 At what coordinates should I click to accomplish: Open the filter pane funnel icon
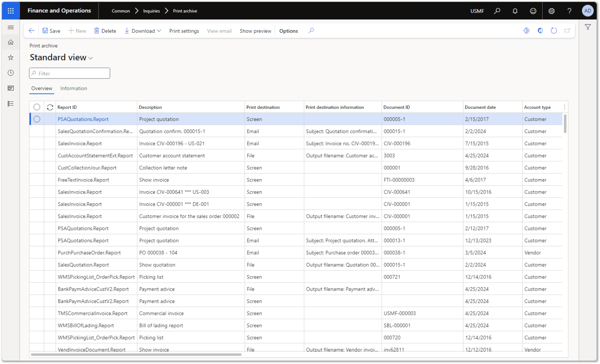pos(587,27)
